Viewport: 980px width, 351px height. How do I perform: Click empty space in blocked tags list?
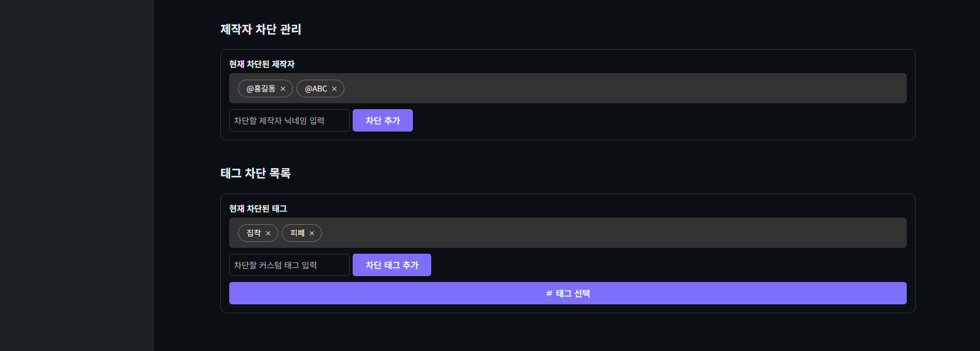coord(591,233)
